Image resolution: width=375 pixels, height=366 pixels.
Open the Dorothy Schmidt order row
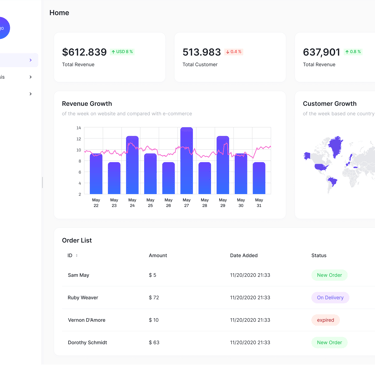[218, 342]
